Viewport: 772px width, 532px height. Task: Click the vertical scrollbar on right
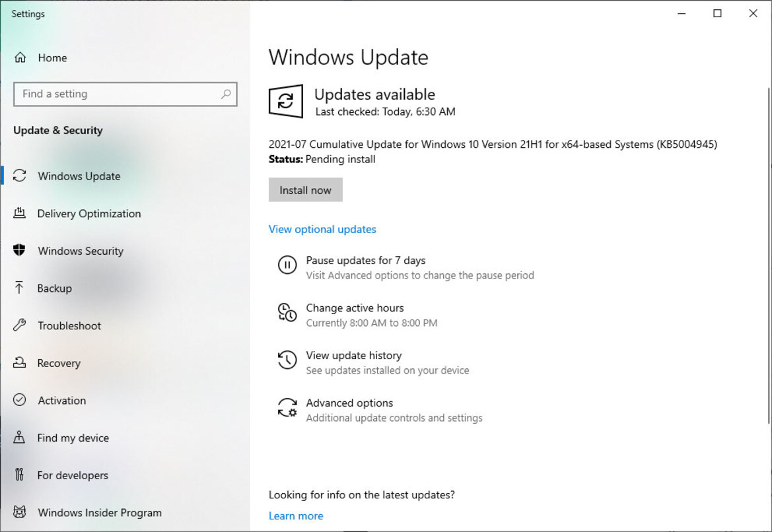pyautogui.click(x=769, y=255)
